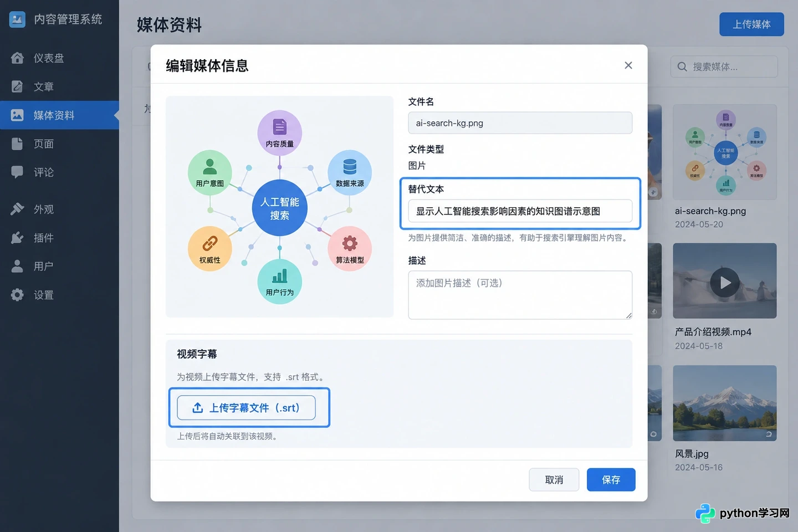This screenshot has width=798, height=532.
Task: Click the 文件名 field ai-search-kg.png
Action: tap(520, 123)
